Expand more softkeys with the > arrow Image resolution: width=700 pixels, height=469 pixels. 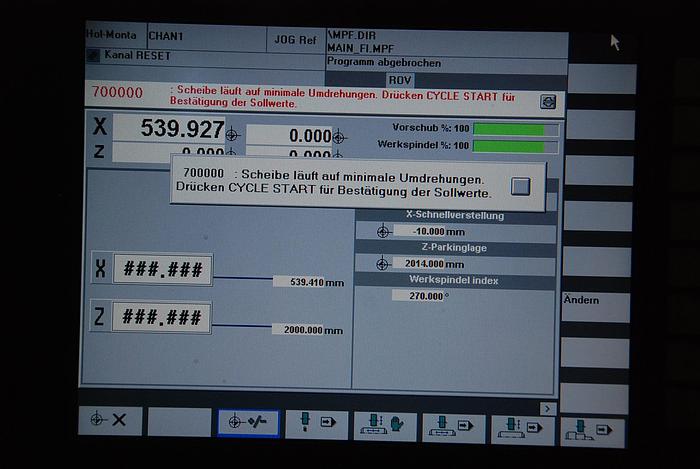547,408
